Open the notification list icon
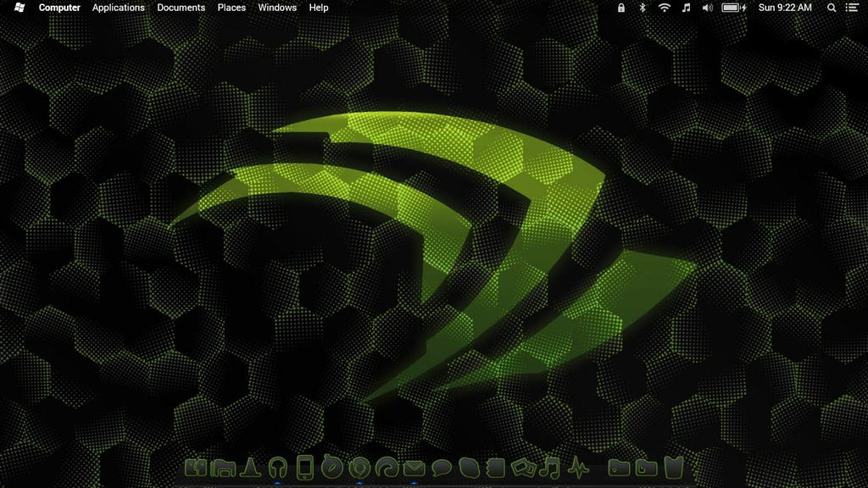The image size is (868, 488). point(853,8)
